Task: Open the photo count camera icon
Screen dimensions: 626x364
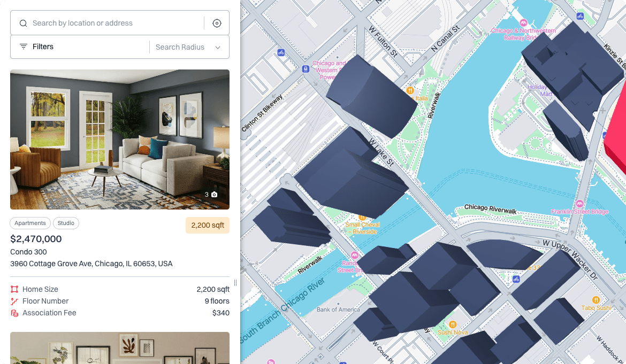Action: 215,195
